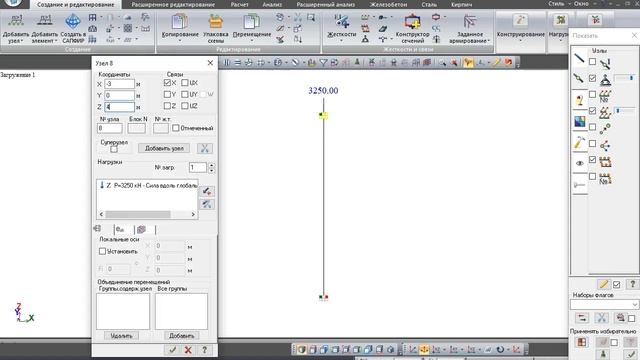Enable the Y constraint checkbox in Связи
Image resolution: width=640 pixels, height=360 pixels.
tap(167, 94)
